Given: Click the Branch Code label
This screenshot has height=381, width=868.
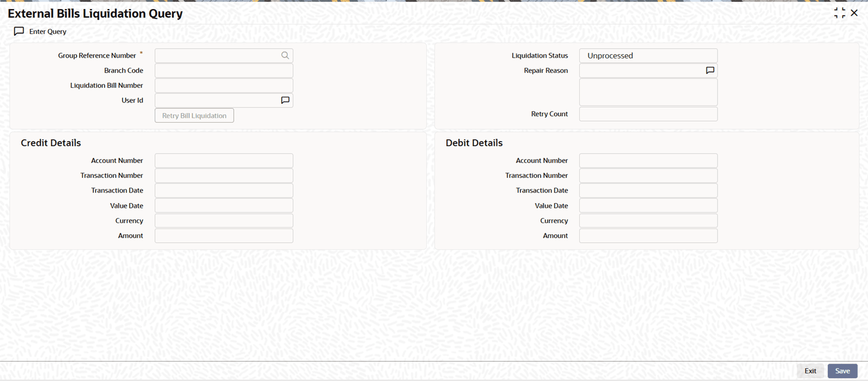Looking at the screenshot, I should (123, 71).
